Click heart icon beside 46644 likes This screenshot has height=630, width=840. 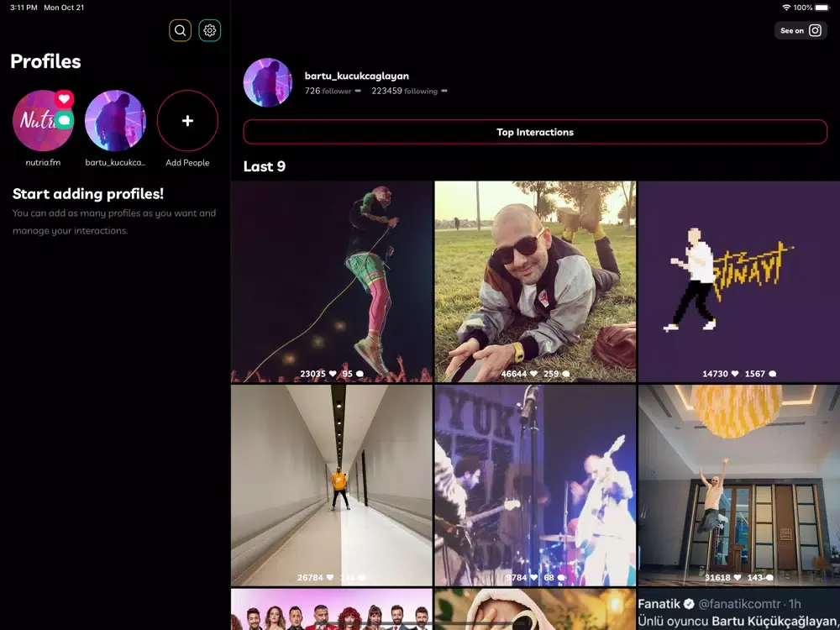(533, 374)
